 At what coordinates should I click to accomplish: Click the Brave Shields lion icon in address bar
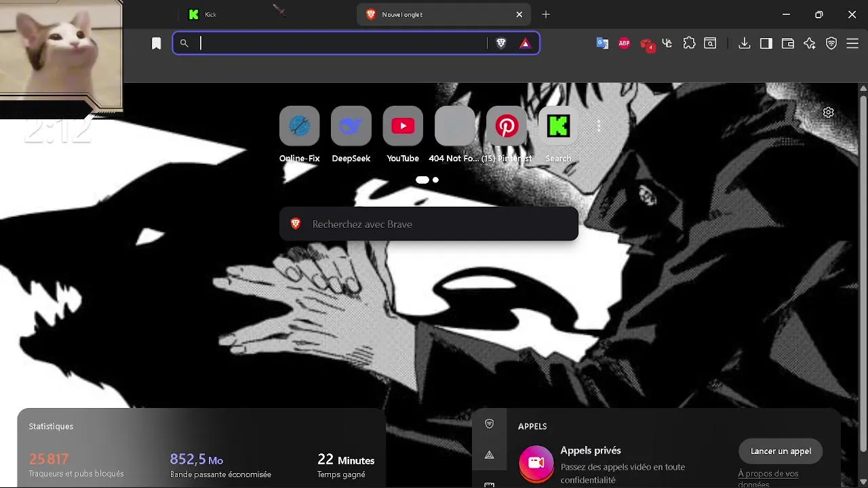coord(501,43)
